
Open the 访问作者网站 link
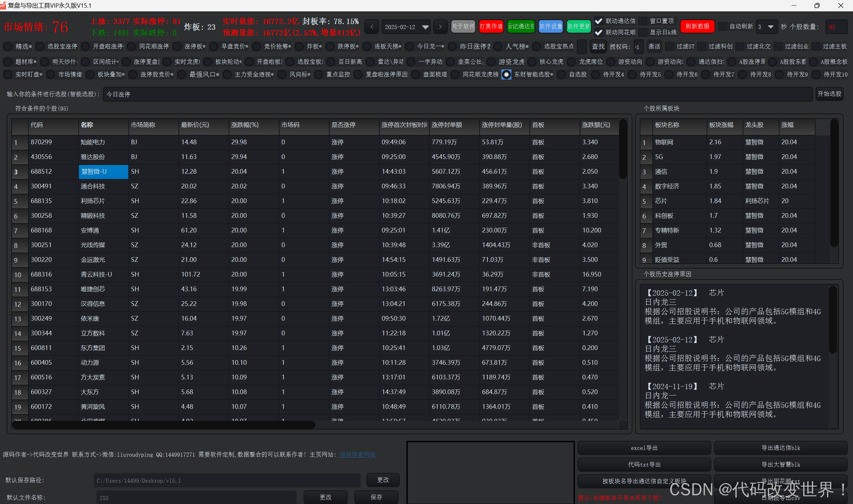pos(357,455)
